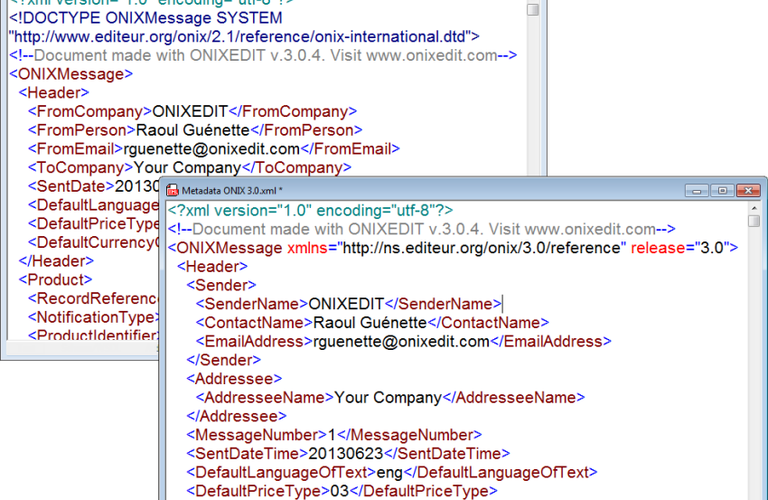The image size is (768, 500).
Task: Click the closing Header tag in back window
Action: pyautogui.click(x=56, y=261)
